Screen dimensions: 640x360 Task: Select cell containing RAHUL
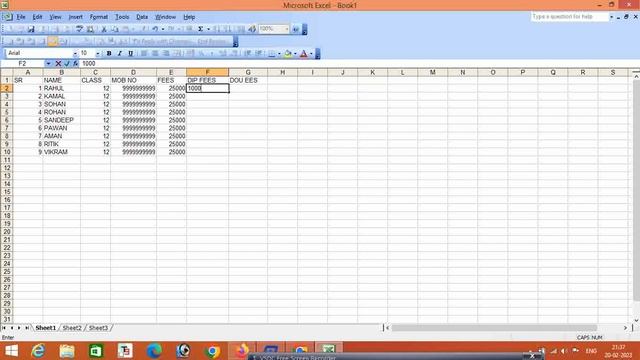[62, 88]
